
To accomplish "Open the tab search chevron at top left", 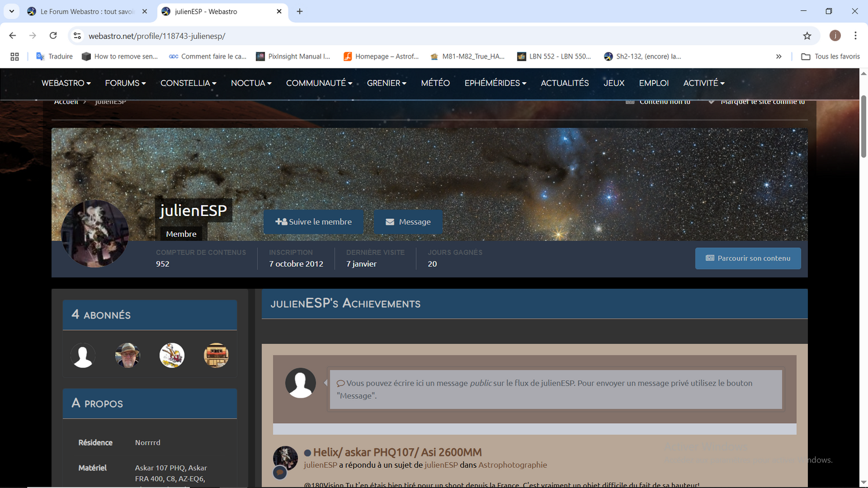I will point(11,12).
